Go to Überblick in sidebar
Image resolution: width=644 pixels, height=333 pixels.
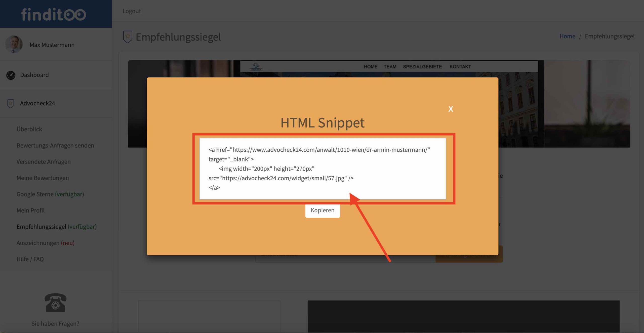pos(29,129)
